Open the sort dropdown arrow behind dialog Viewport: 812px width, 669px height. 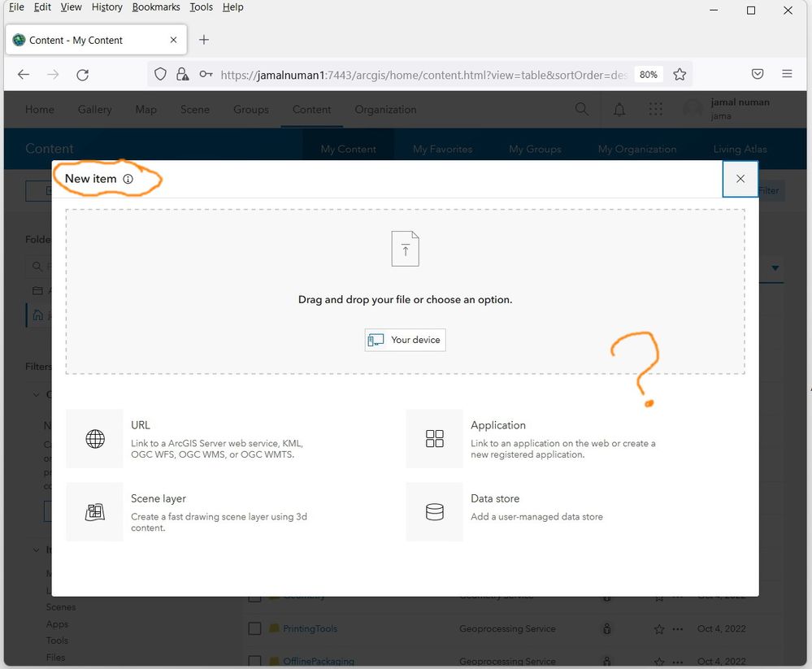(x=775, y=267)
